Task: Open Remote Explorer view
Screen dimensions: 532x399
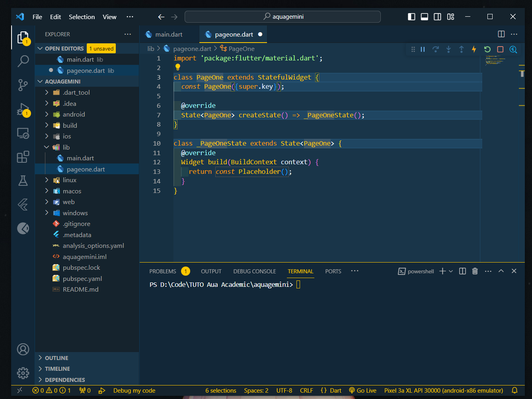Action: pos(23,133)
